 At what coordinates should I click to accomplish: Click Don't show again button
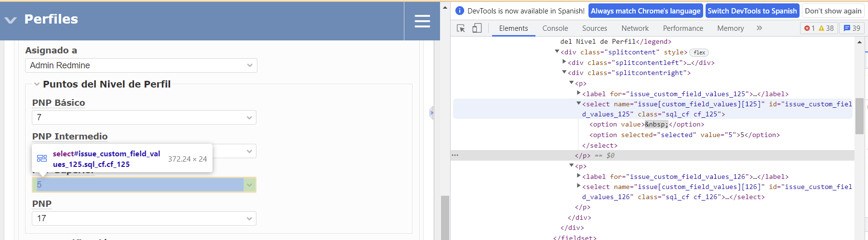[833, 11]
